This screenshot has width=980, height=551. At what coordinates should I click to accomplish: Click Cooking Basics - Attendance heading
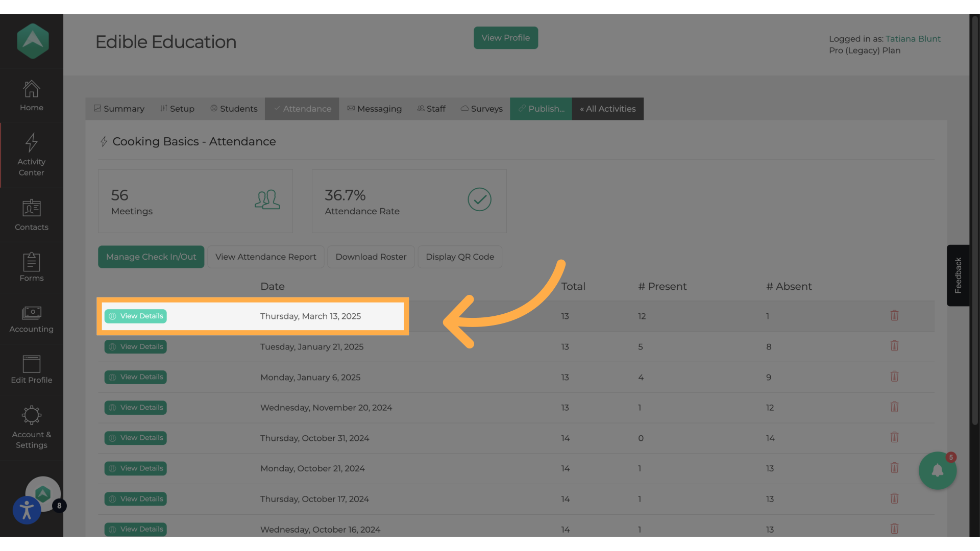(194, 142)
